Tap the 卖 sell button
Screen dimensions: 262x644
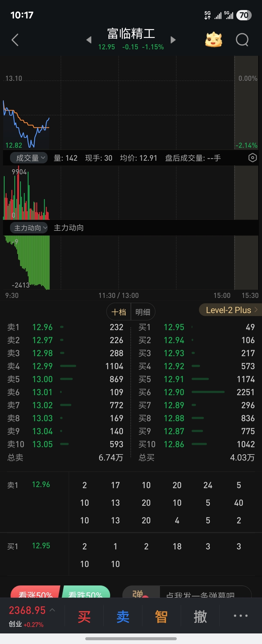(x=123, y=617)
